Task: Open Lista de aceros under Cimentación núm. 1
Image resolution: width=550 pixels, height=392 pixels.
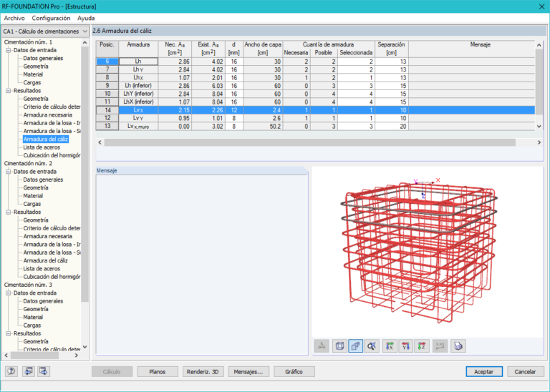Action: pyautogui.click(x=42, y=147)
